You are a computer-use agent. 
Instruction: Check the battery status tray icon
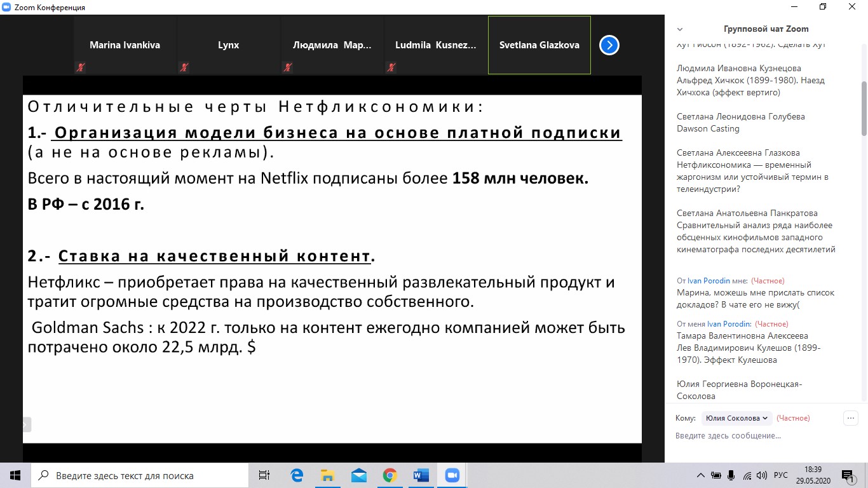(716, 475)
